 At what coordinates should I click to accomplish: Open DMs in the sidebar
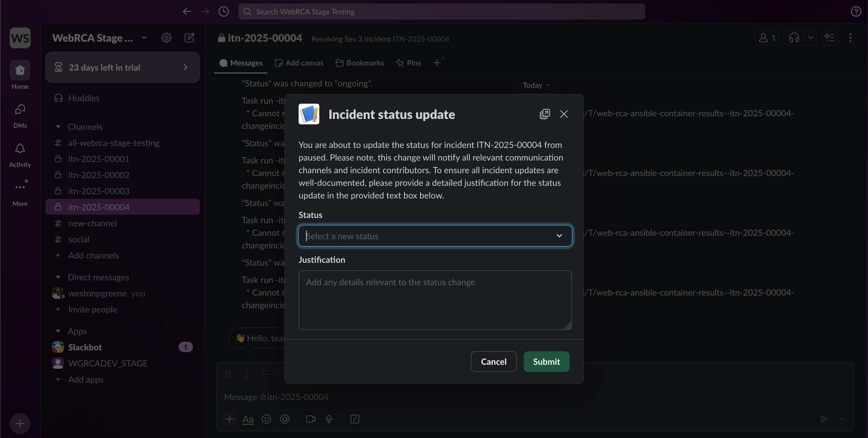coord(20,110)
